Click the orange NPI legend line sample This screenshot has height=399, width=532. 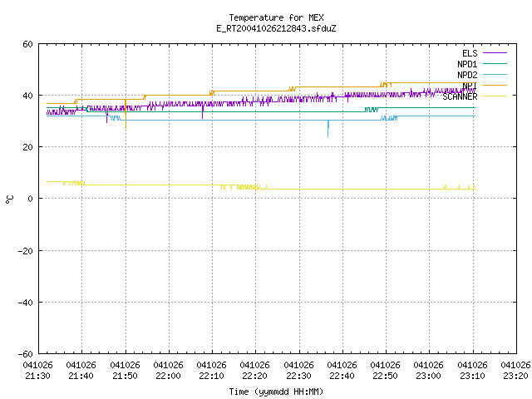(x=495, y=86)
